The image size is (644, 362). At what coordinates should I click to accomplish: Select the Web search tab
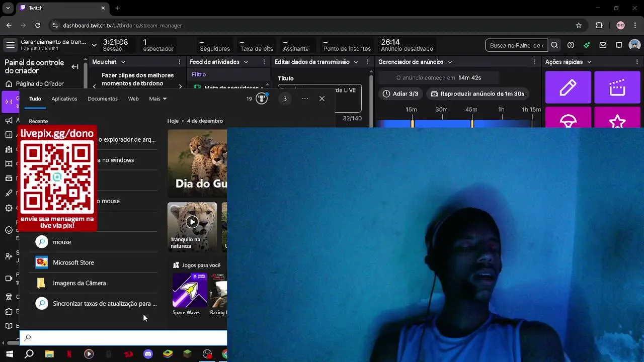pyautogui.click(x=133, y=99)
